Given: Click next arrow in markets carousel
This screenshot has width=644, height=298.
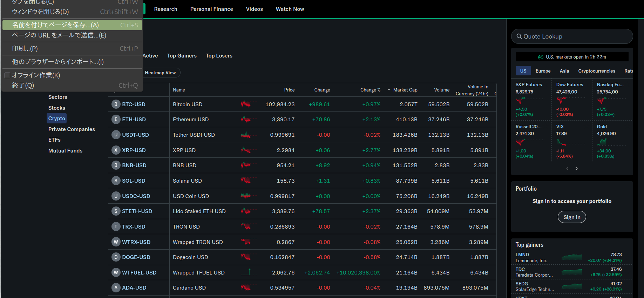Looking at the screenshot, I should pos(577,169).
